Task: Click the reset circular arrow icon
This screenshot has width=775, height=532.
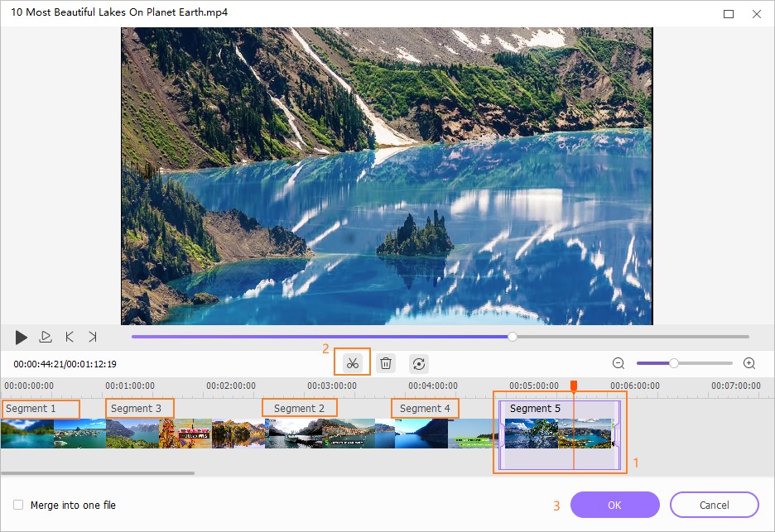Action: (x=419, y=363)
